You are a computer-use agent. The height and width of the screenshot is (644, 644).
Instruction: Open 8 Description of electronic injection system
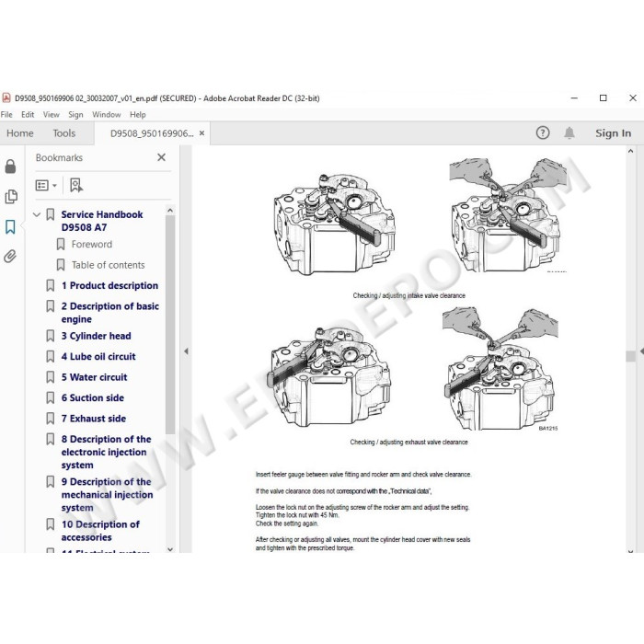pyautogui.click(x=107, y=452)
